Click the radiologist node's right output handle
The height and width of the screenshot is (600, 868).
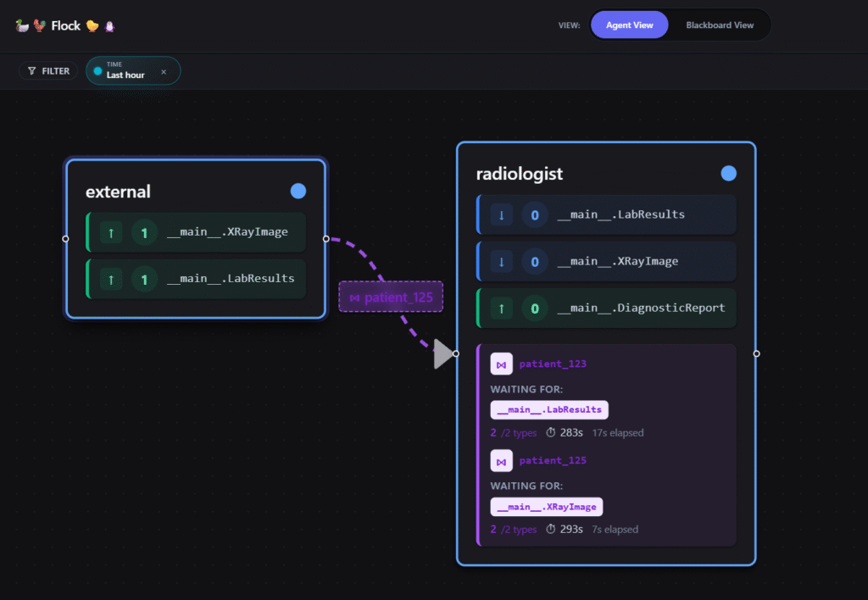point(756,353)
